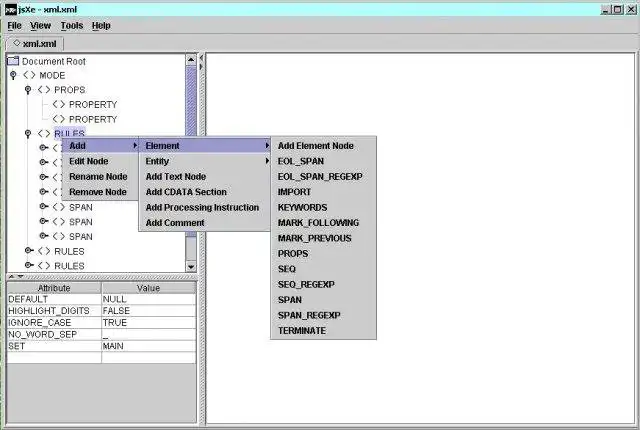
Task: Add an EOL_SPAN_REGEXP element
Action: coord(323,177)
